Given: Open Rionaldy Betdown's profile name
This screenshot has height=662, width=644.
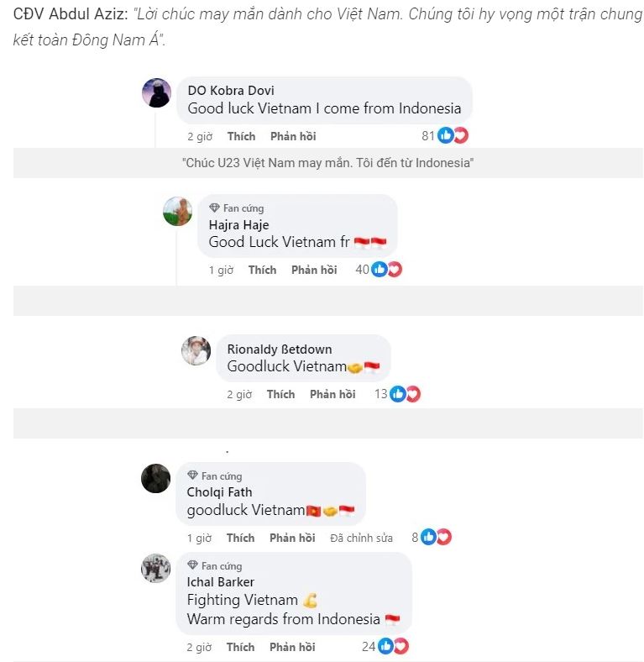Looking at the screenshot, I should (280, 349).
